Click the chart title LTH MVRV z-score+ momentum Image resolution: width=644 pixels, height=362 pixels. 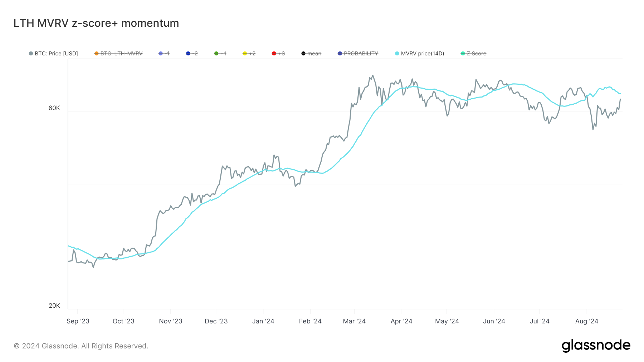[x=96, y=23]
